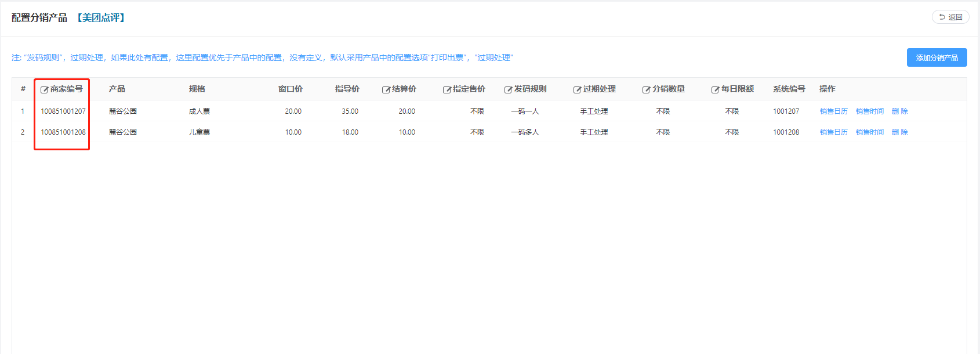Click the edit icon beside 过期处理 header
The height and width of the screenshot is (354, 980).
[577, 89]
